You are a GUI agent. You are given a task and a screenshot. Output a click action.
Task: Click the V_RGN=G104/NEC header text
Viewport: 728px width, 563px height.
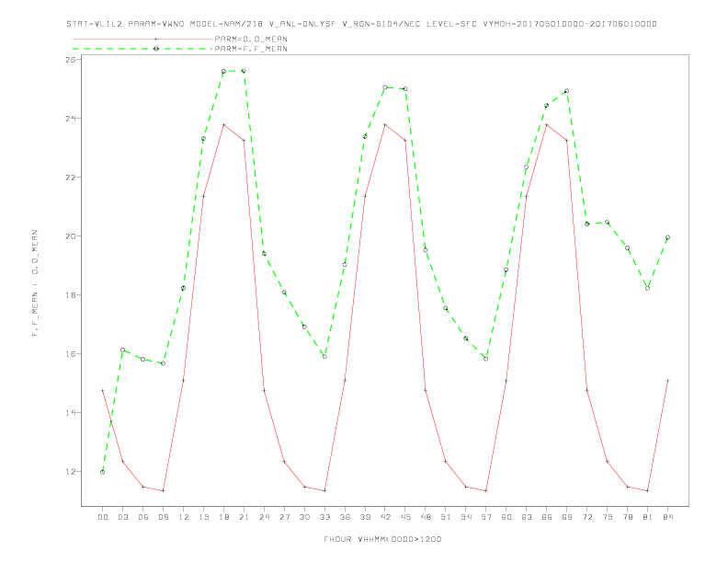tap(381, 24)
